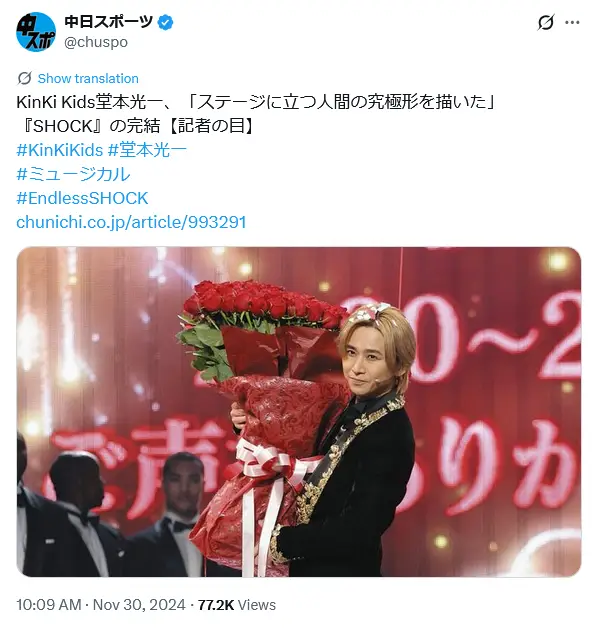Follow the chunichi.co.jp/article/993291 link
Image resolution: width=598 pixels, height=628 pixels.
(x=131, y=222)
